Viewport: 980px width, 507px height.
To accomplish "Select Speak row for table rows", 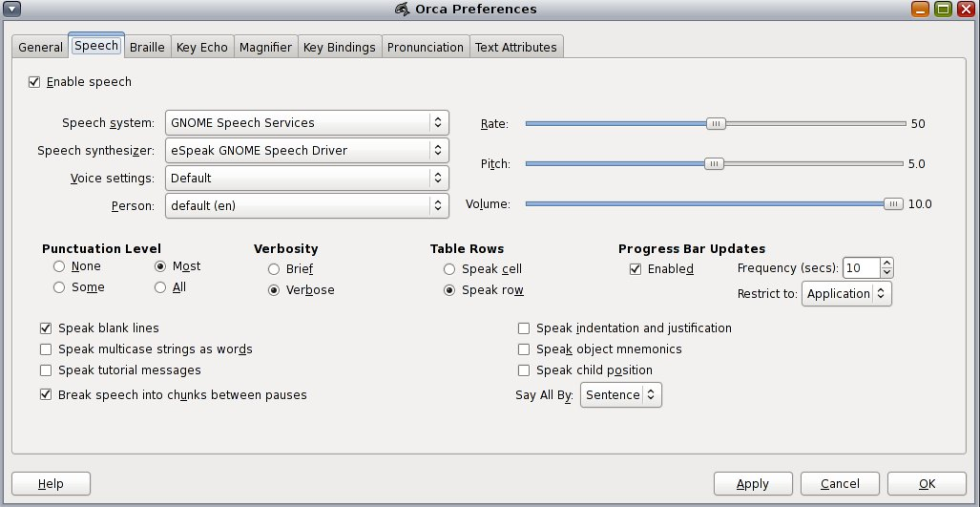I will click(x=449, y=290).
